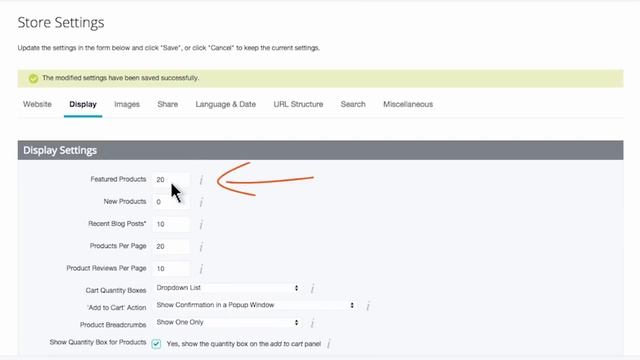Switch to the Images tab

tap(127, 104)
